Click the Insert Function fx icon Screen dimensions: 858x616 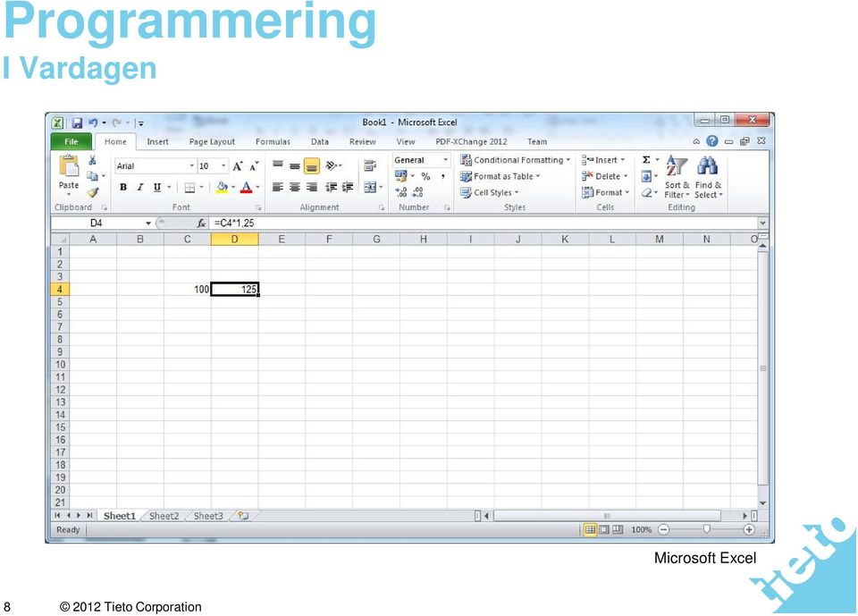[x=201, y=223]
